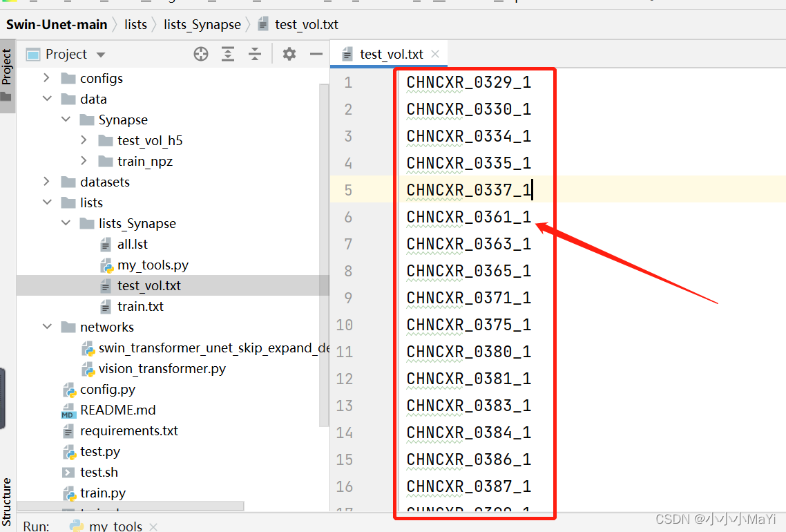Image resolution: width=786 pixels, height=532 pixels.
Task: Select the my_tools run tab
Action: coord(115,526)
